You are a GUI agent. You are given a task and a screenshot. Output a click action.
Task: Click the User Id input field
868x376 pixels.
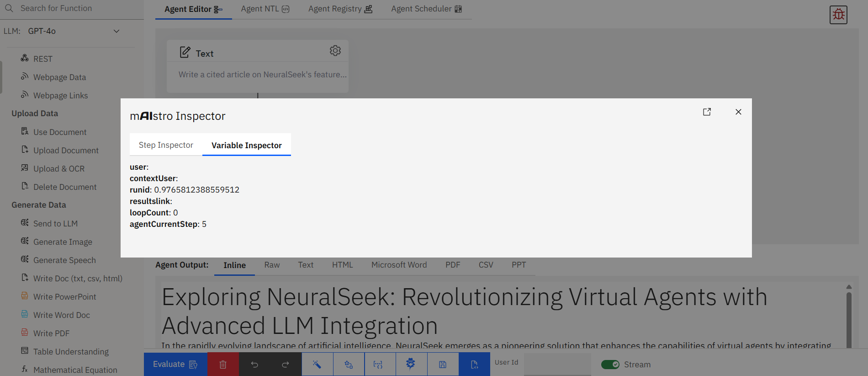pos(557,364)
